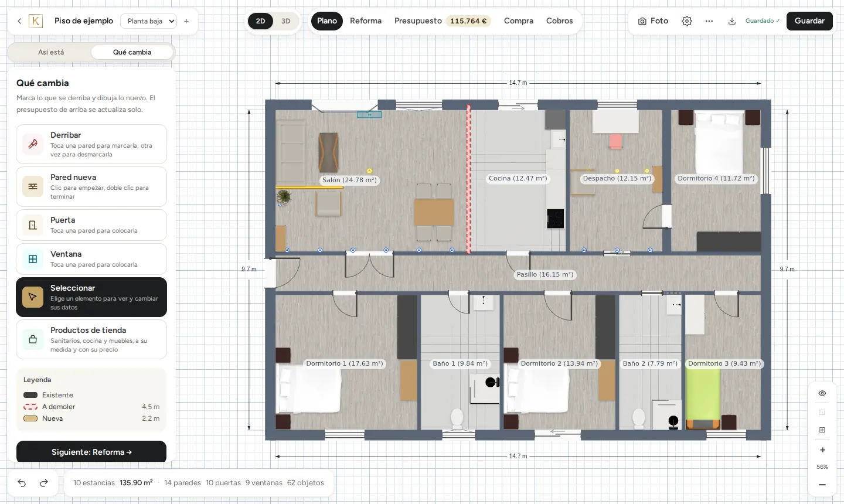Take a photo with the Foto button
Viewport: 844px width, 504px height.
click(653, 21)
